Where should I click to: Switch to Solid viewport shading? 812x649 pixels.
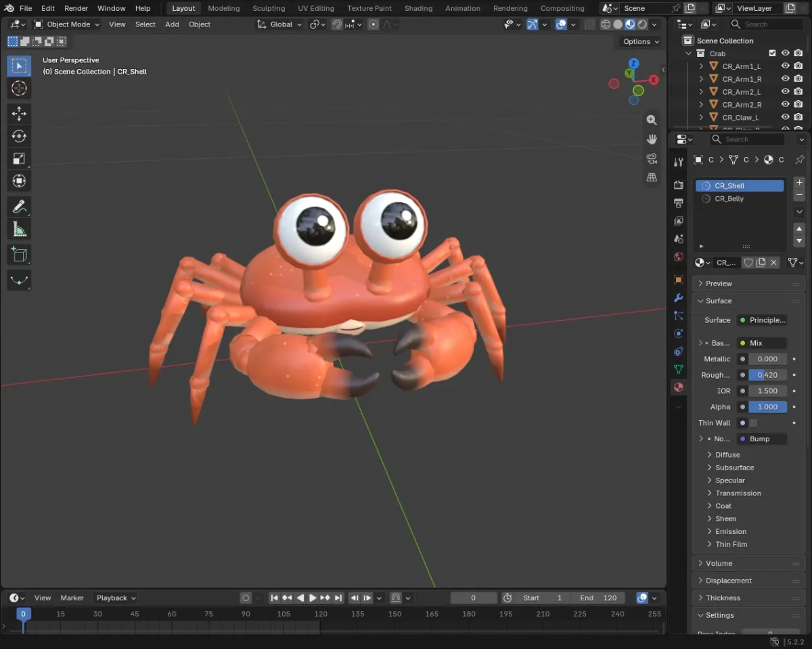pos(618,24)
